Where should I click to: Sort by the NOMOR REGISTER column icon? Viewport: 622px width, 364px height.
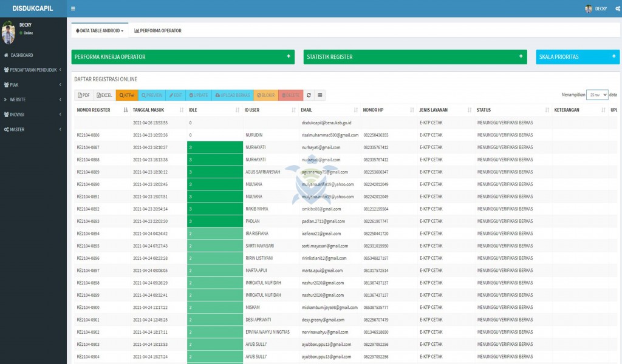pos(126,110)
